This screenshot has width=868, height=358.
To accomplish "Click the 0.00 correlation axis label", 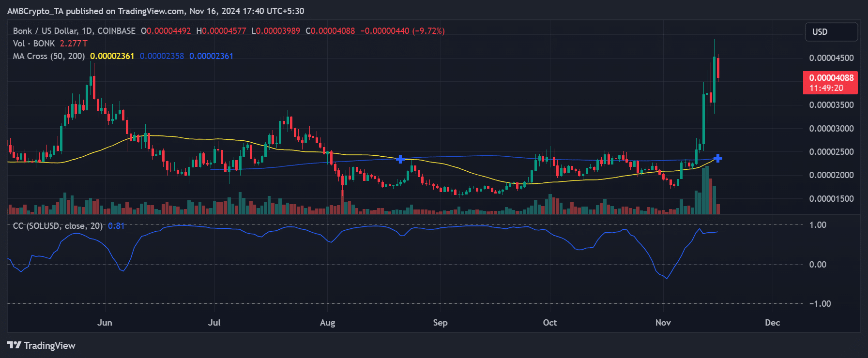I will click(x=818, y=265).
